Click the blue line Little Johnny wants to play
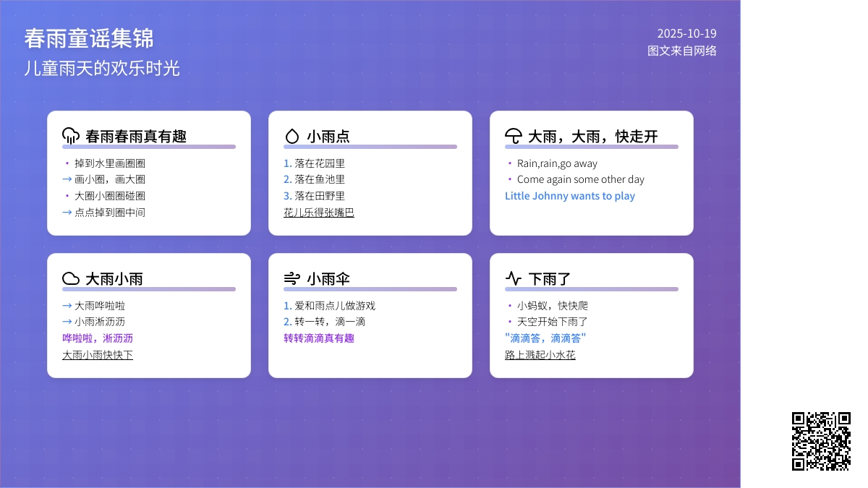 pyautogui.click(x=570, y=196)
